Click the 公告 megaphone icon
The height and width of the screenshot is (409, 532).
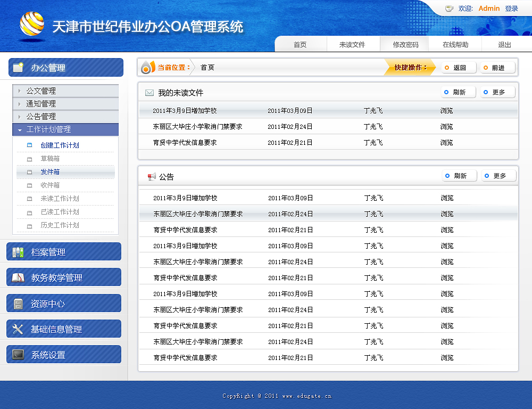(152, 177)
